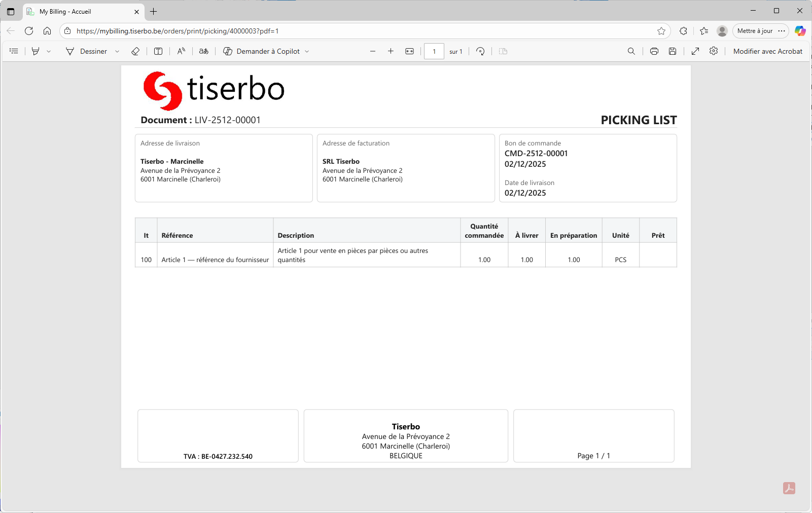Print the picking list document
Screen dimensions: 812x513
pos(654,51)
